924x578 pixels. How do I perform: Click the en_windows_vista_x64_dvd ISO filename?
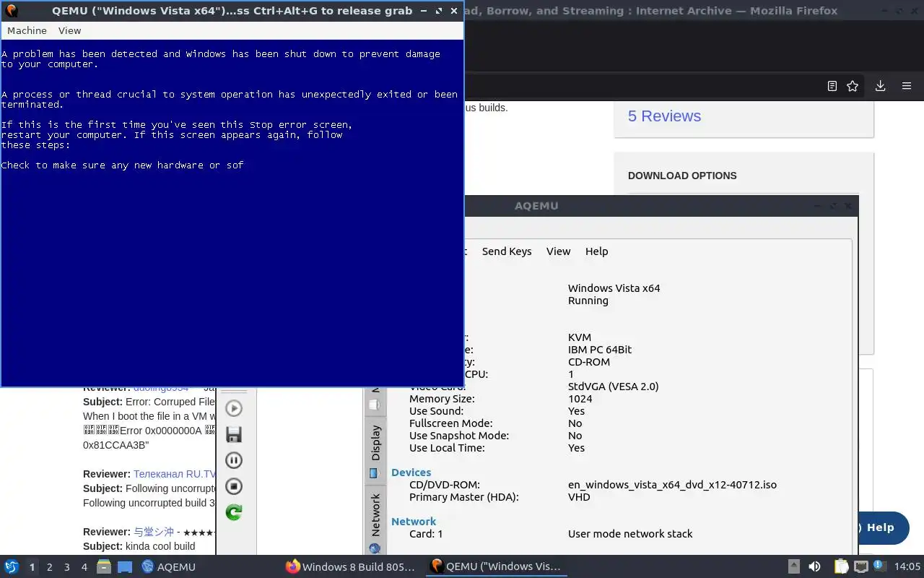(x=672, y=485)
